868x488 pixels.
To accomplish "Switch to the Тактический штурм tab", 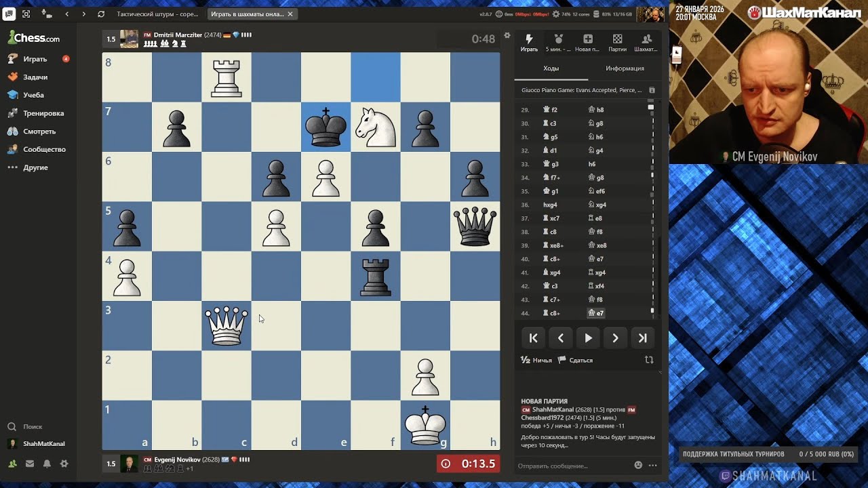I will pos(157,14).
